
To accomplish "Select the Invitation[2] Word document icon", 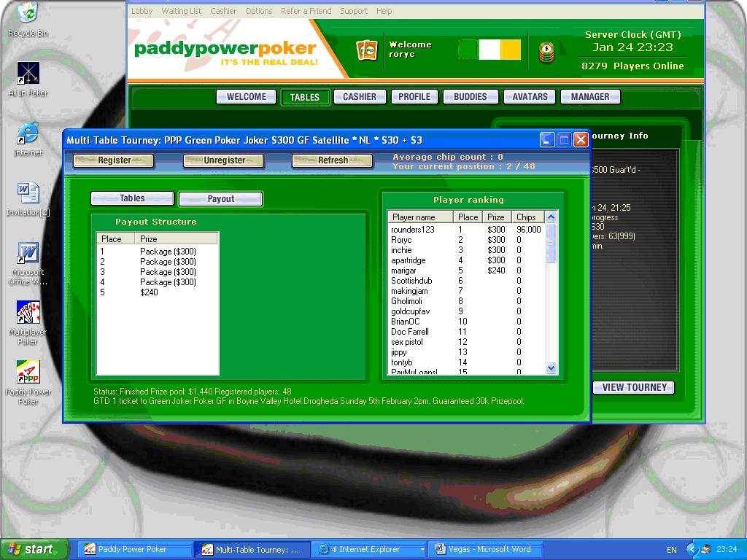I will pyautogui.click(x=28, y=198).
